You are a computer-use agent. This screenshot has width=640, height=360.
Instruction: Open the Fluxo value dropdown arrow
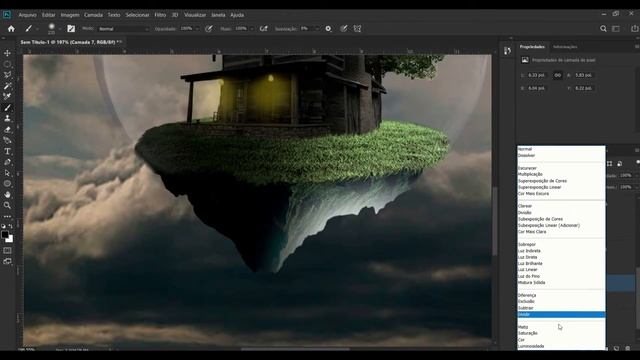point(252,29)
